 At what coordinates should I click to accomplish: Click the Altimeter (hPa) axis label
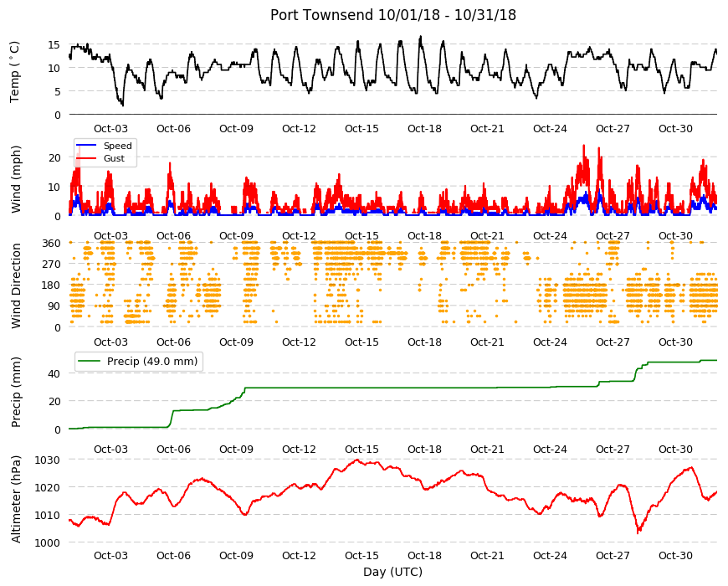16,499
